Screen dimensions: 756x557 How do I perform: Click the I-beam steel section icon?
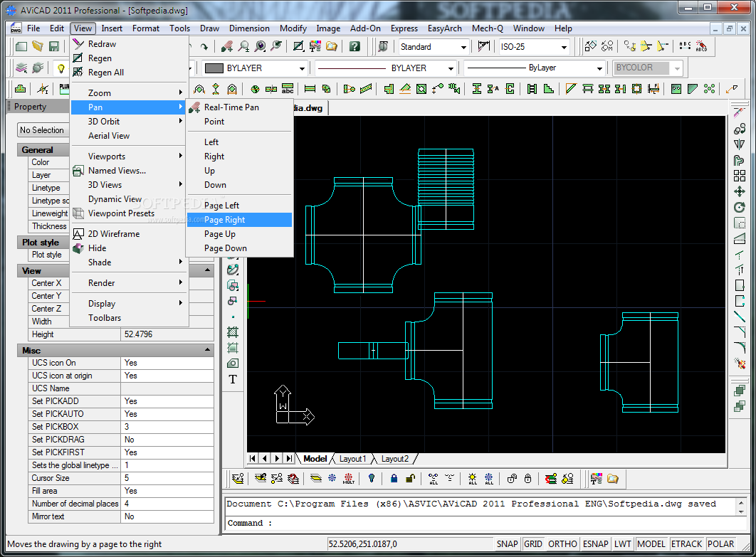click(477, 89)
